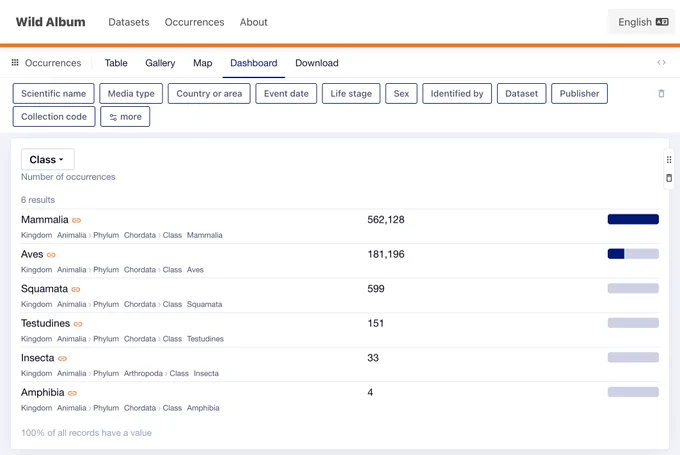This screenshot has width=680, height=455.
Task: Click the 151 occurrence count
Action: (376, 324)
